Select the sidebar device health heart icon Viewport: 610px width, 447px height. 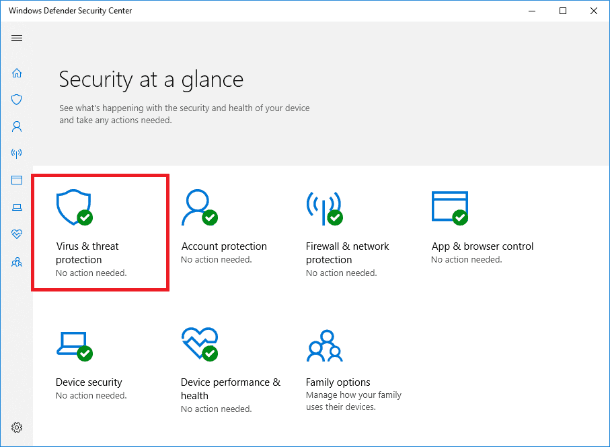[17, 234]
